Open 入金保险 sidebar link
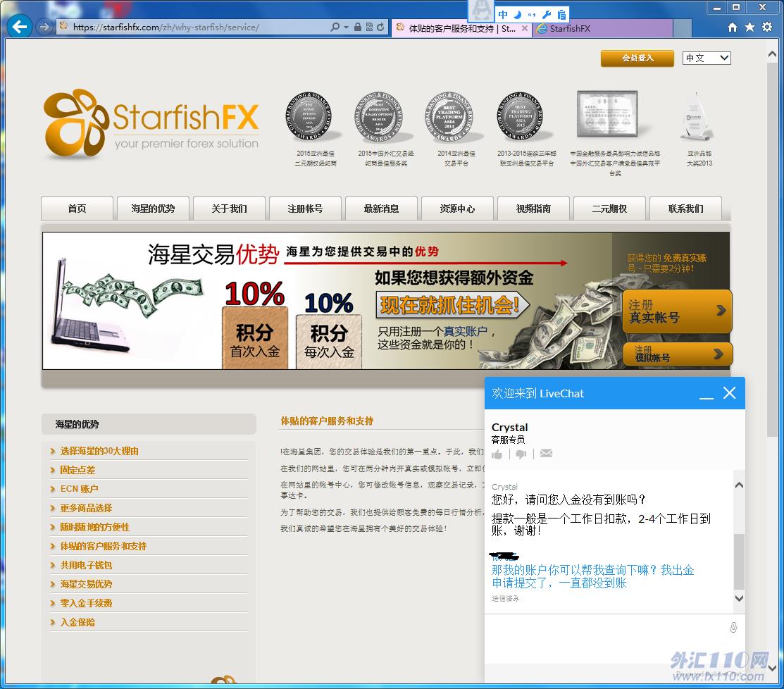This screenshot has width=784, height=689. pos(77,622)
